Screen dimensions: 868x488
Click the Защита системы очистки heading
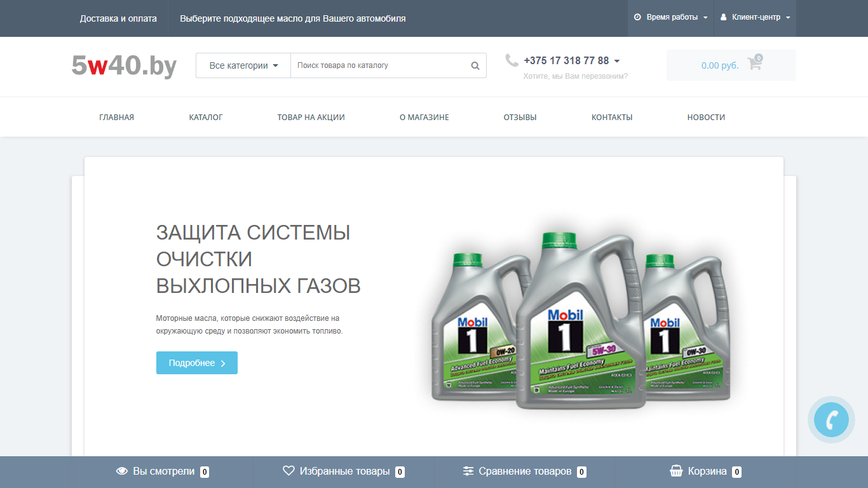click(x=259, y=259)
